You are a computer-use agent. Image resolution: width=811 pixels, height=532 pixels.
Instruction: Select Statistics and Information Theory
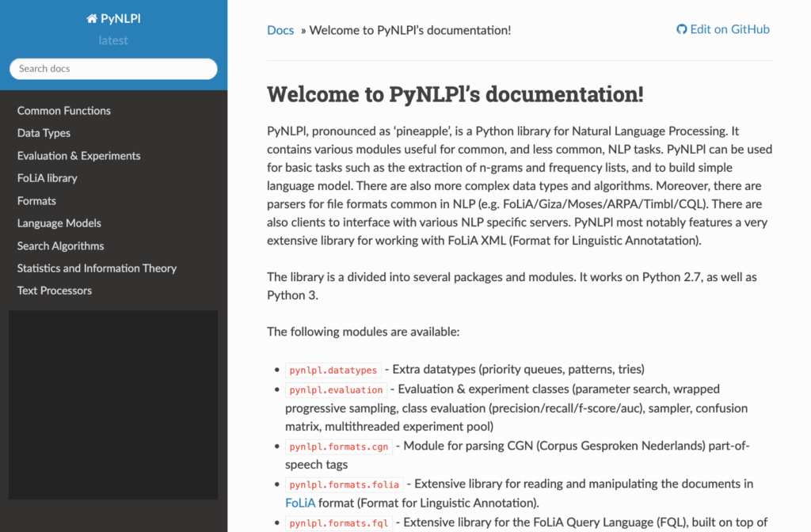pyautogui.click(x=97, y=268)
